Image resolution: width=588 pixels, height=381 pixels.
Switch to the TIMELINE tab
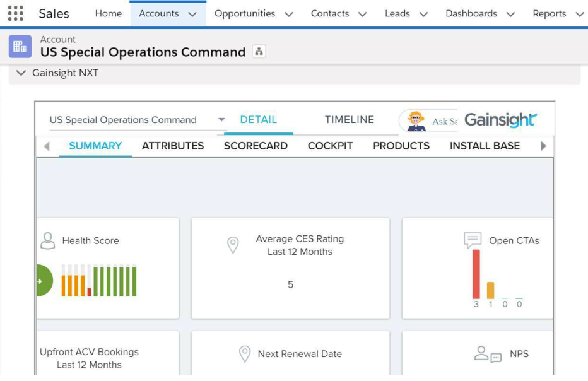[349, 120]
